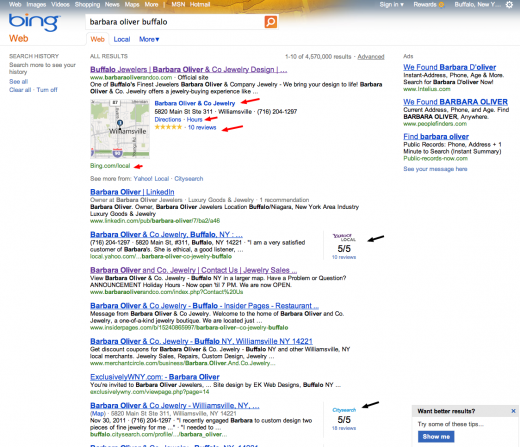Click the Yahoo Local logo badge
Viewport: 520px width, 447px height.
click(x=344, y=237)
